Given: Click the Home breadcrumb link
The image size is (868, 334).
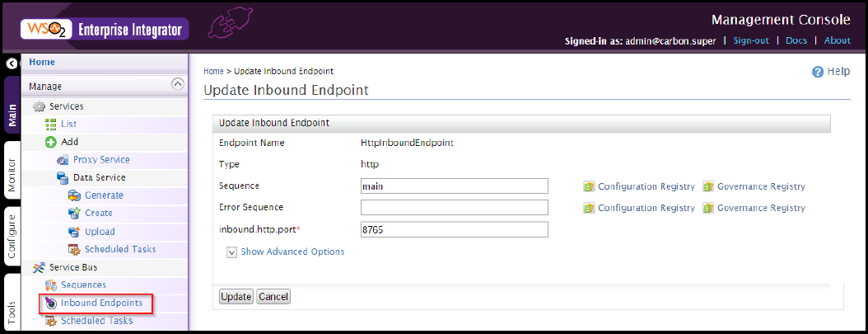Looking at the screenshot, I should (x=213, y=72).
